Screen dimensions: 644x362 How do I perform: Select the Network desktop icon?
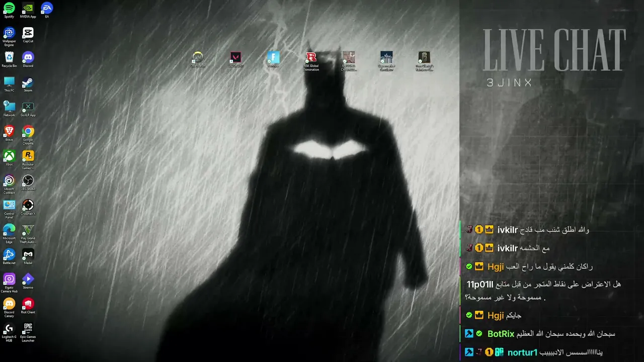(9, 109)
